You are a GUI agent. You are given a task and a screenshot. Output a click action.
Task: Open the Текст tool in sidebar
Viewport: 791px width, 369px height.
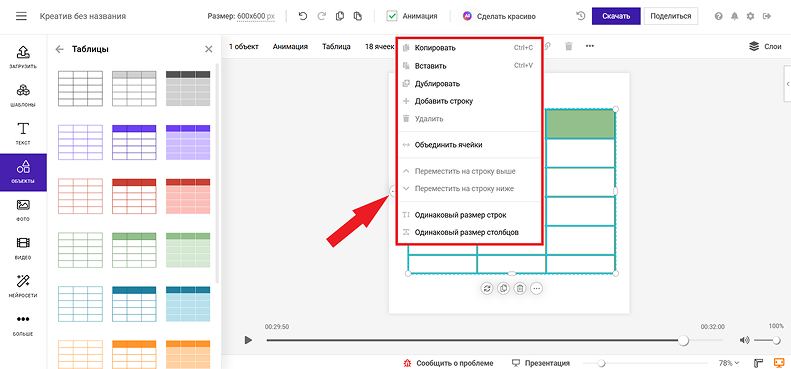23,133
